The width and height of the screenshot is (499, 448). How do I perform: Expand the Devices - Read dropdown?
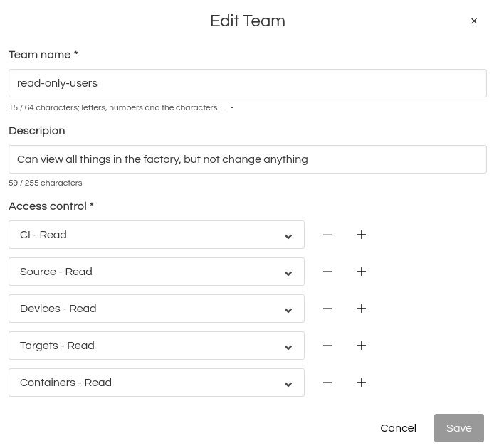point(157,309)
